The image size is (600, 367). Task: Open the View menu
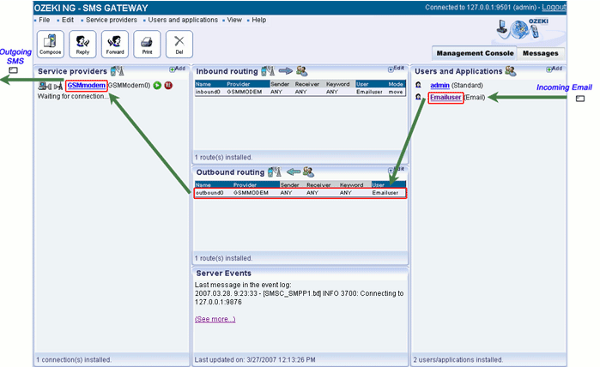coord(234,20)
